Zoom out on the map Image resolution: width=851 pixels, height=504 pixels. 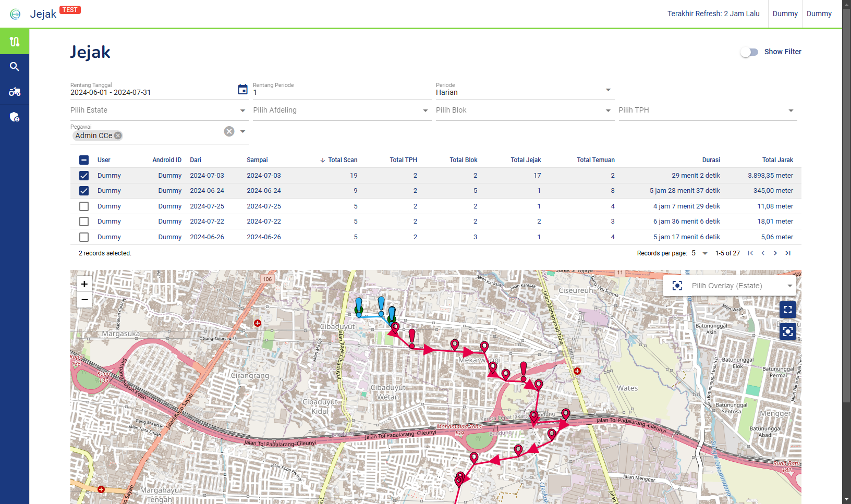pyautogui.click(x=84, y=300)
